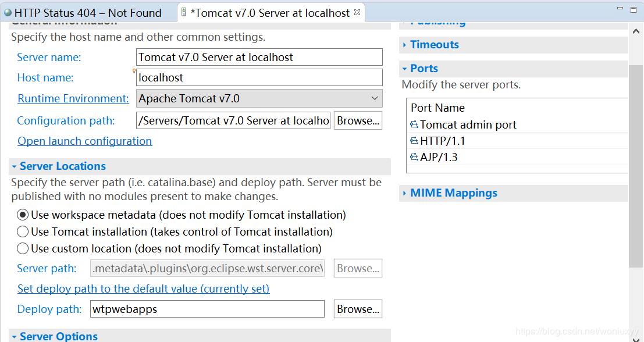
Task: Click the Configuration path label
Action: click(66, 120)
